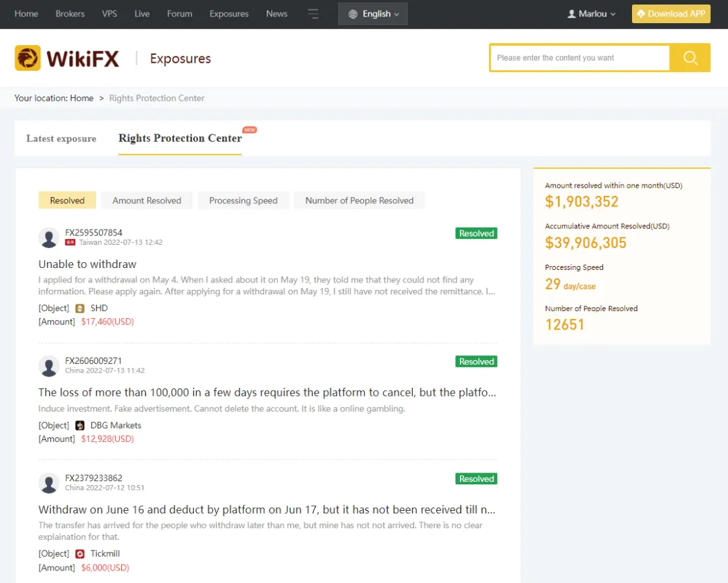
Task: Open the hamburger menu in top navigation
Action: [x=314, y=14]
